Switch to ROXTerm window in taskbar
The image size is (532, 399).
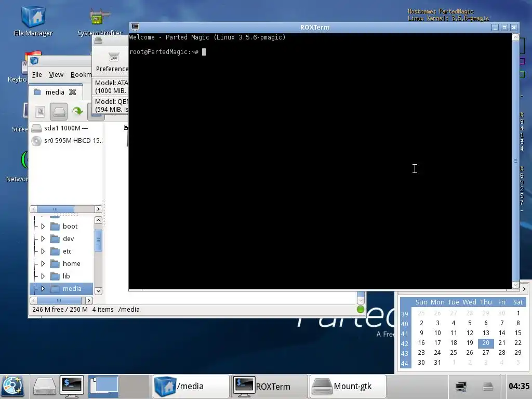(270, 386)
